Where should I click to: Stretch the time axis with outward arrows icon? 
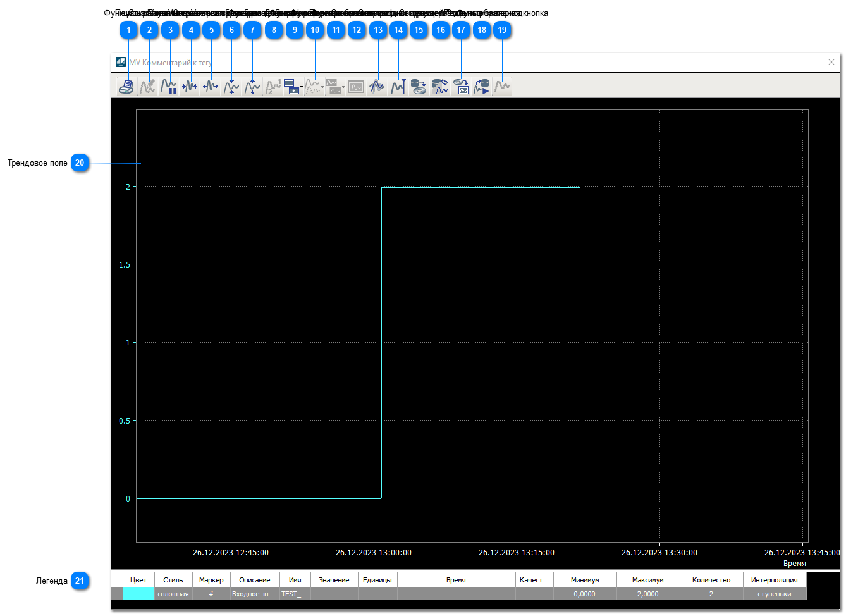pyautogui.click(x=210, y=86)
